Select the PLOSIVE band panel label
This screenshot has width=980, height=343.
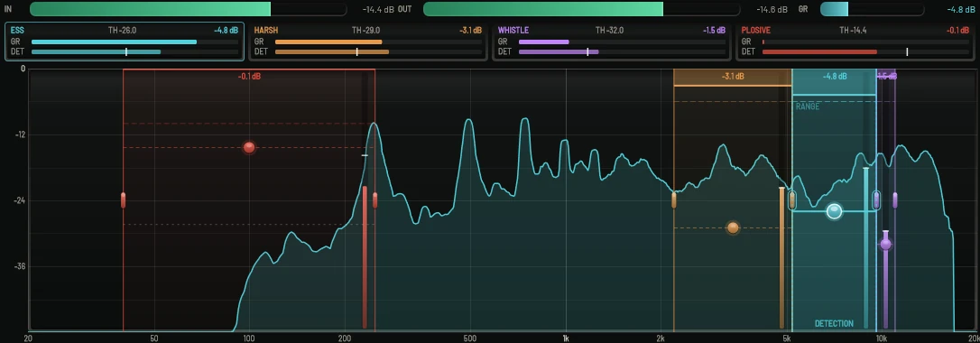755,30
